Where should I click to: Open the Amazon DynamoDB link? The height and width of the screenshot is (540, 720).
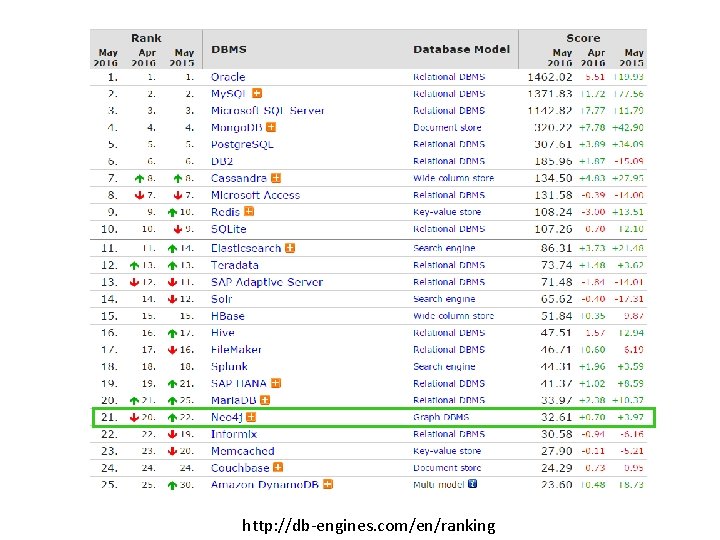(265, 485)
